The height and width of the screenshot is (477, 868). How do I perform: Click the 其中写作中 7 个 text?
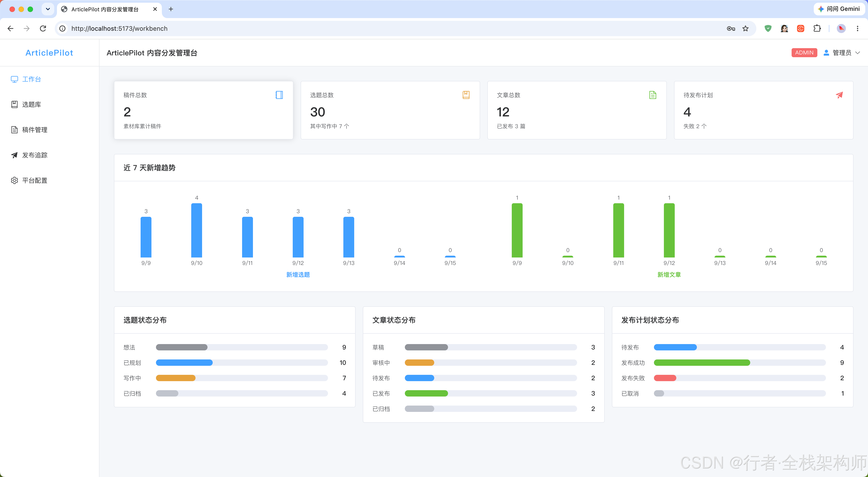click(x=330, y=126)
